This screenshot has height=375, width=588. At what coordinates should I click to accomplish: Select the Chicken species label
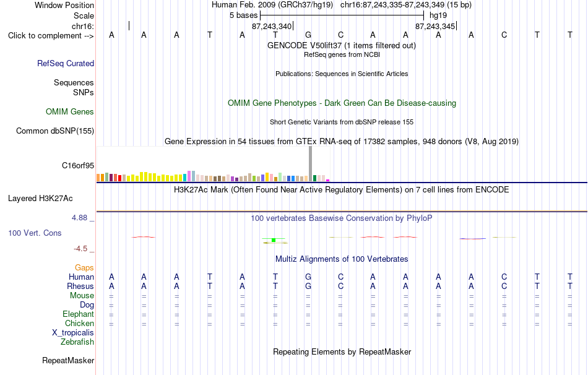tap(79, 323)
